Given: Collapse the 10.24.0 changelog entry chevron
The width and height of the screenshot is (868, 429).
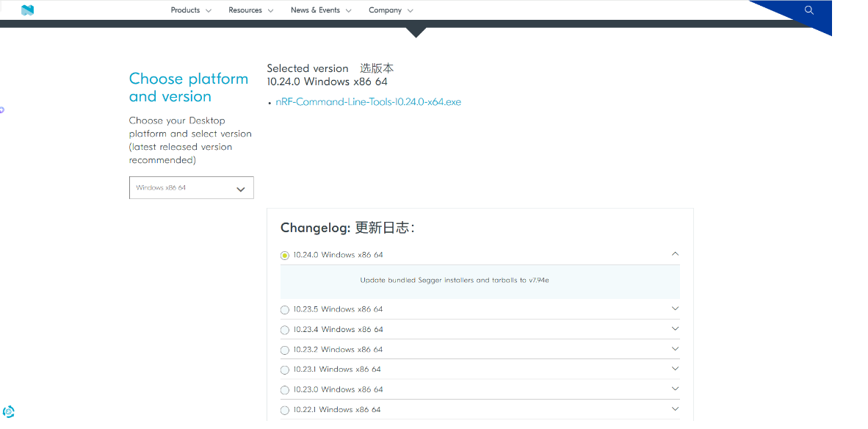Looking at the screenshot, I should pyautogui.click(x=675, y=253).
